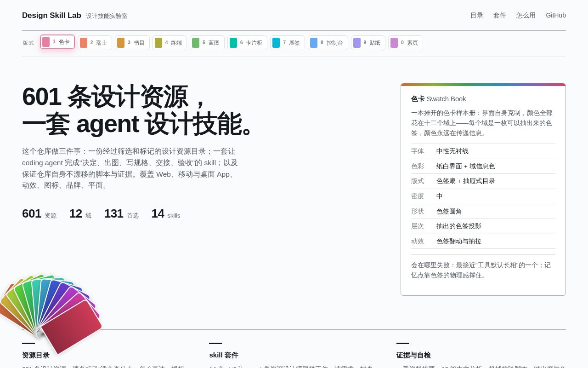Pick the 卡片柜 style
This screenshot has width=588, height=368.
click(247, 43)
